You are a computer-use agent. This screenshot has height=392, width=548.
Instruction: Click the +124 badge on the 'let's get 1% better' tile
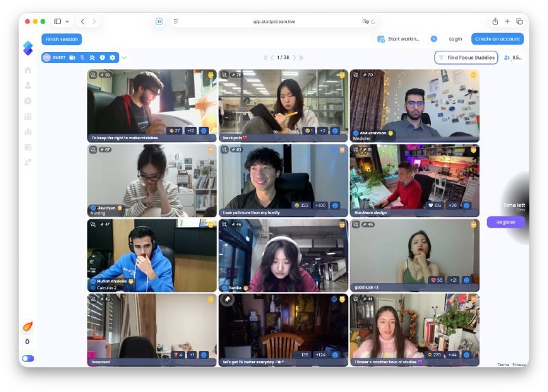pyautogui.click(x=321, y=354)
